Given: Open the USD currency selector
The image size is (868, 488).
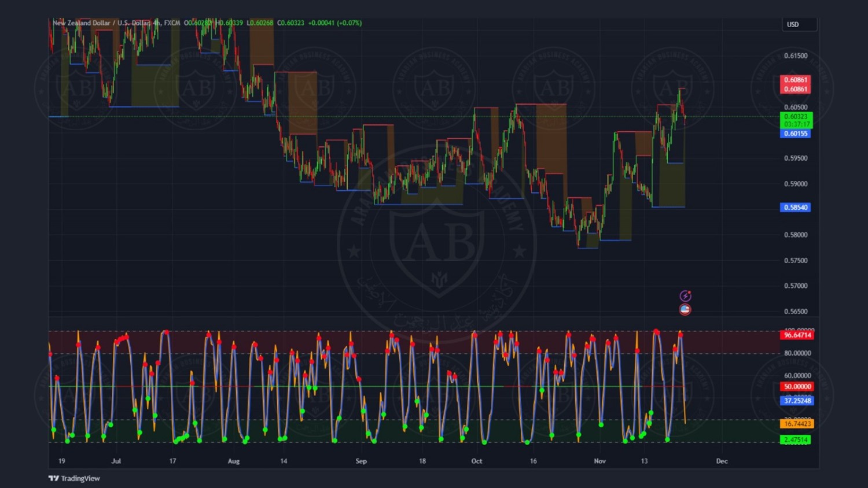Looking at the screenshot, I should (799, 24).
